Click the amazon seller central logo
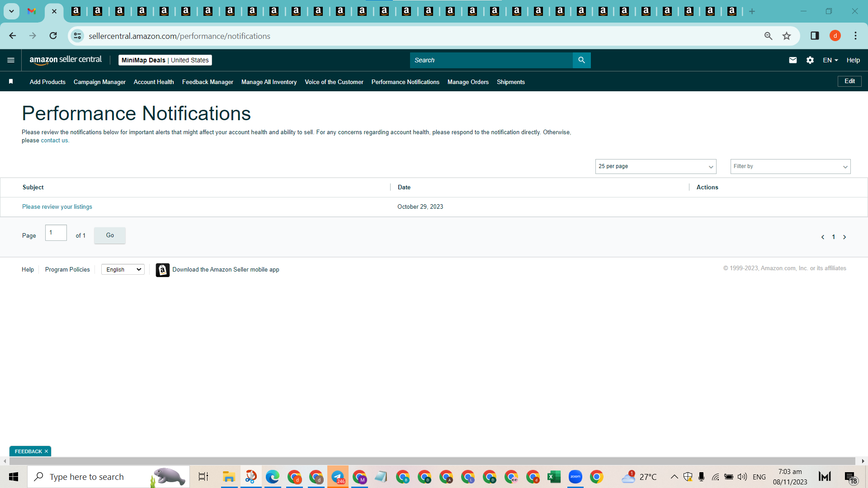The height and width of the screenshot is (488, 868). [x=66, y=60]
